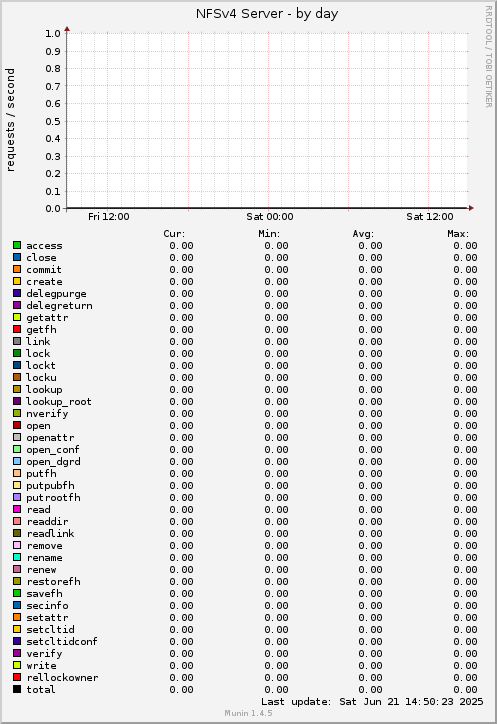Viewport: 497px width, 724px height.
Task: Click the Last update timestamp text
Action: pyautogui.click(x=372, y=702)
